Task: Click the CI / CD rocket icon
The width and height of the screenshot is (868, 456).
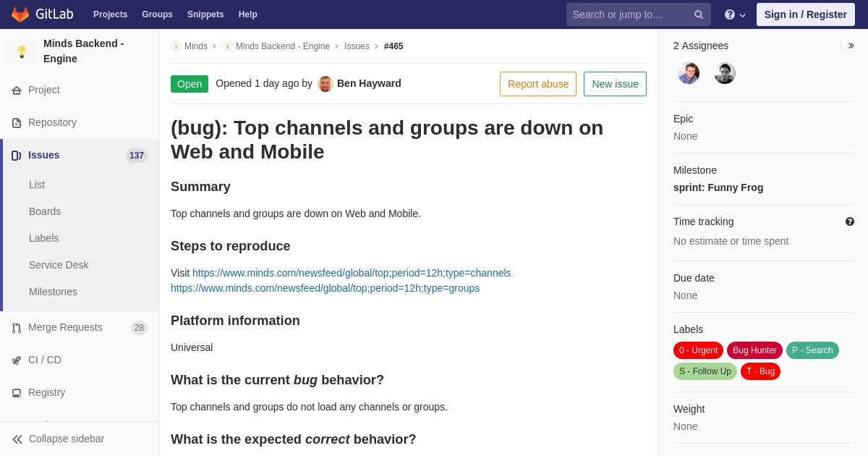Action: coord(17,360)
